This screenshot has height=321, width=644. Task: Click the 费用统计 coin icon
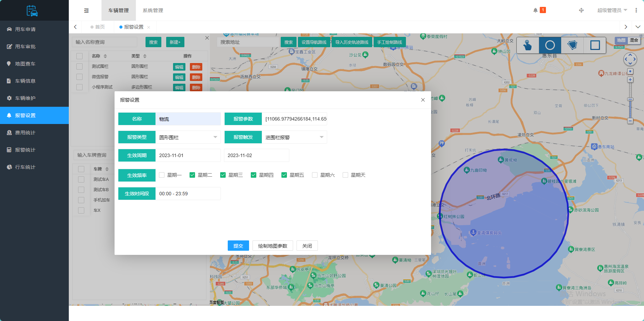9,133
